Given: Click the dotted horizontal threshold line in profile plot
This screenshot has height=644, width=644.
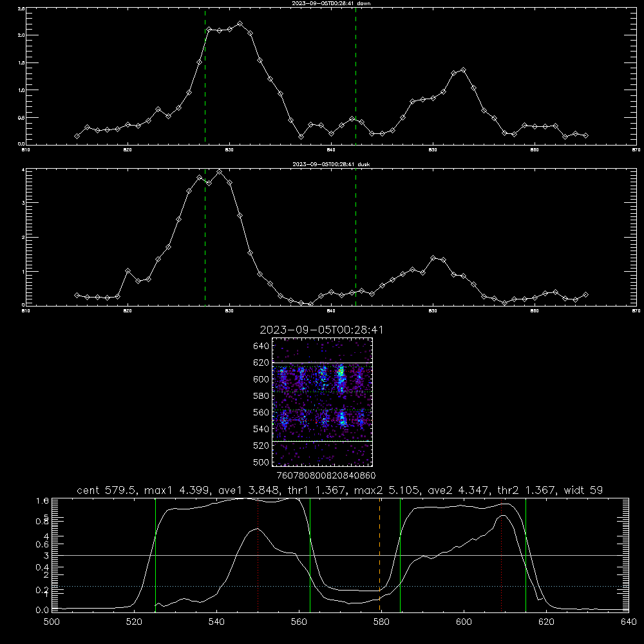Looking at the screenshot, I should [x=340, y=587].
